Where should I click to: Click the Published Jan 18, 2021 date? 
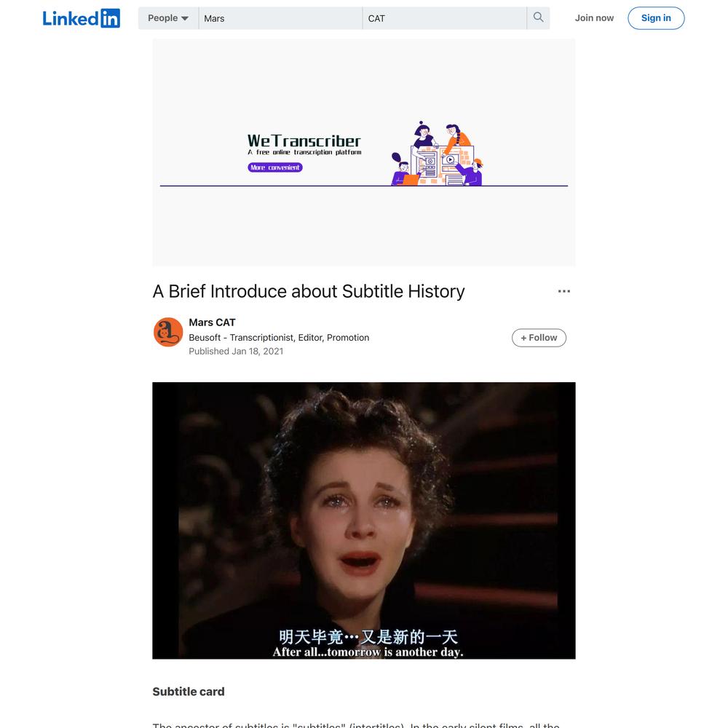tap(236, 352)
